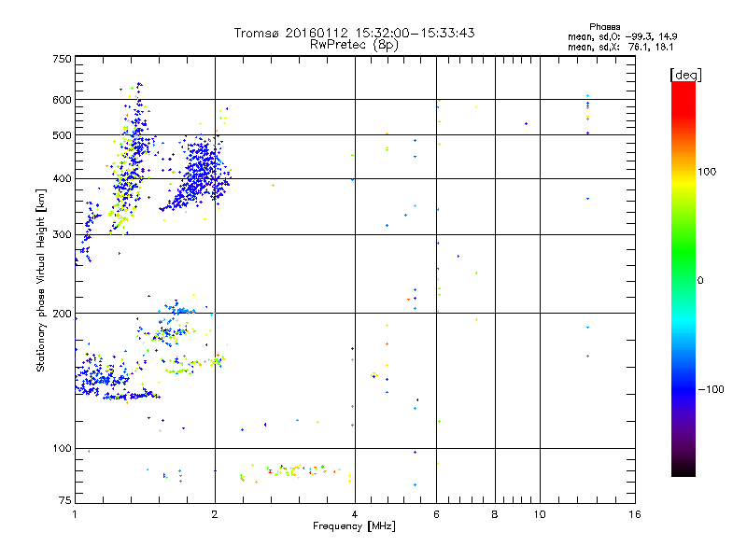Click the '75' y-axis tick label
747x560 pixels.
[65, 500]
